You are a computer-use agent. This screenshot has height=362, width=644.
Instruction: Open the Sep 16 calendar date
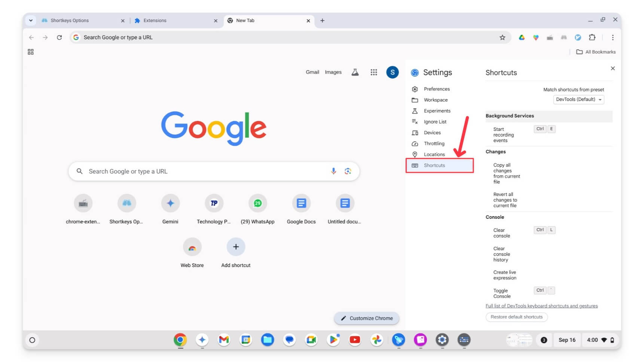point(567,340)
